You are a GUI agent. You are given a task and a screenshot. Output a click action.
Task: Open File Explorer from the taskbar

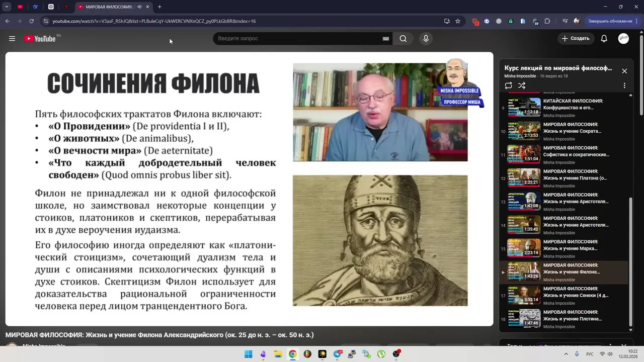278,354
